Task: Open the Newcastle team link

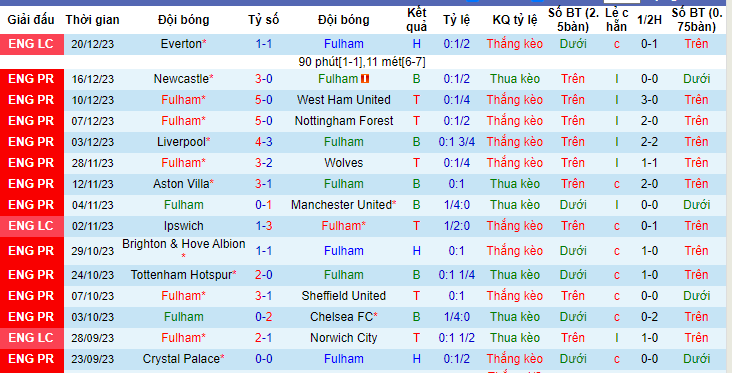Action: [181, 79]
